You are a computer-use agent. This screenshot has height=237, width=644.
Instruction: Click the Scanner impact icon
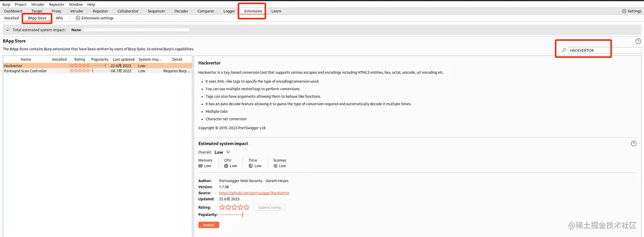275,166
